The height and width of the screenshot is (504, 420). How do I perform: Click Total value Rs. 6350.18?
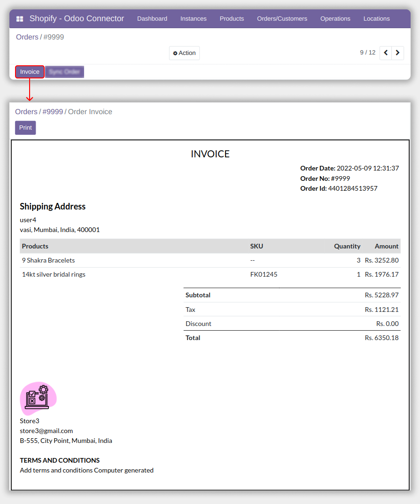pos(381,338)
